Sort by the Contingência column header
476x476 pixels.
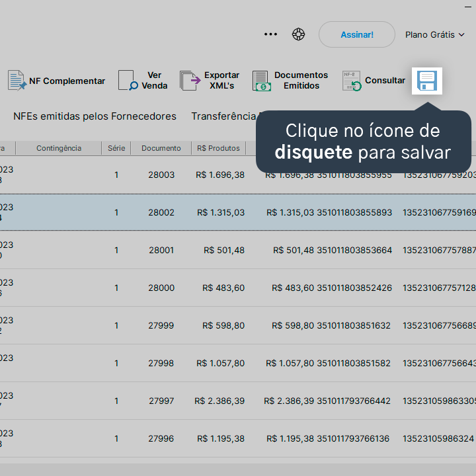(59, 148)
